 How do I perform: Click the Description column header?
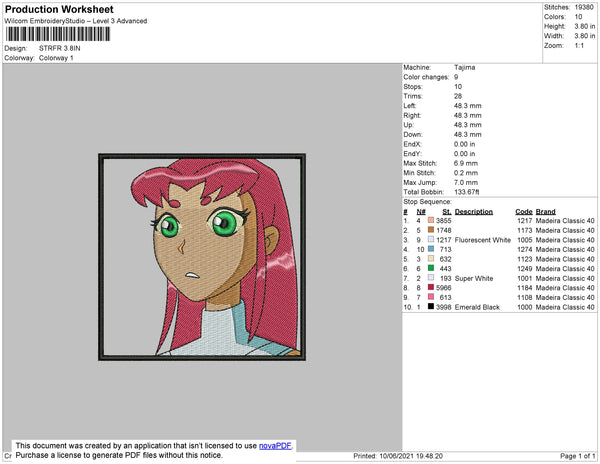pos(474,212)
